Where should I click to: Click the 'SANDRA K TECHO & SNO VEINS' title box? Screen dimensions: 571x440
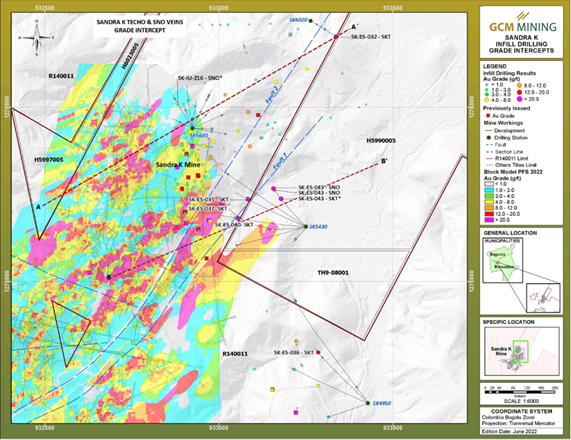click(x=140, y=26)
